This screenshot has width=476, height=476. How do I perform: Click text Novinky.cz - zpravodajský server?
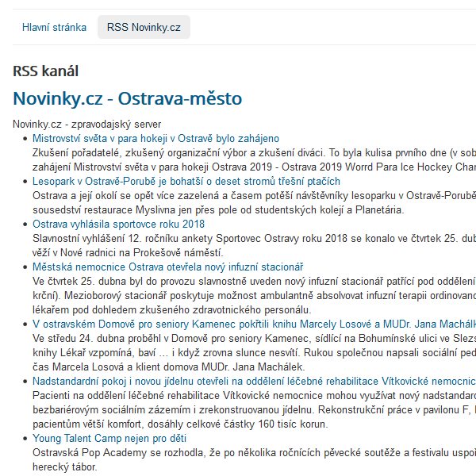(86, 125)
